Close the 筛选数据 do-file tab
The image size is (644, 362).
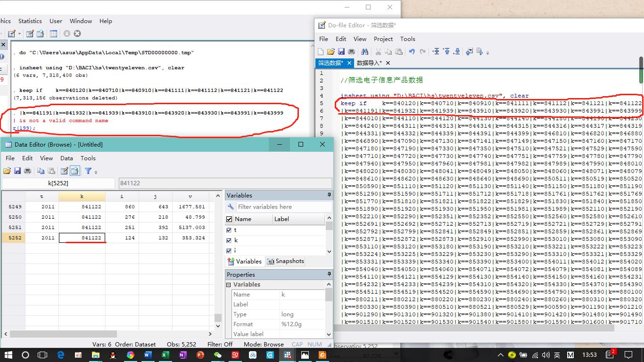(x=349, y=63)
